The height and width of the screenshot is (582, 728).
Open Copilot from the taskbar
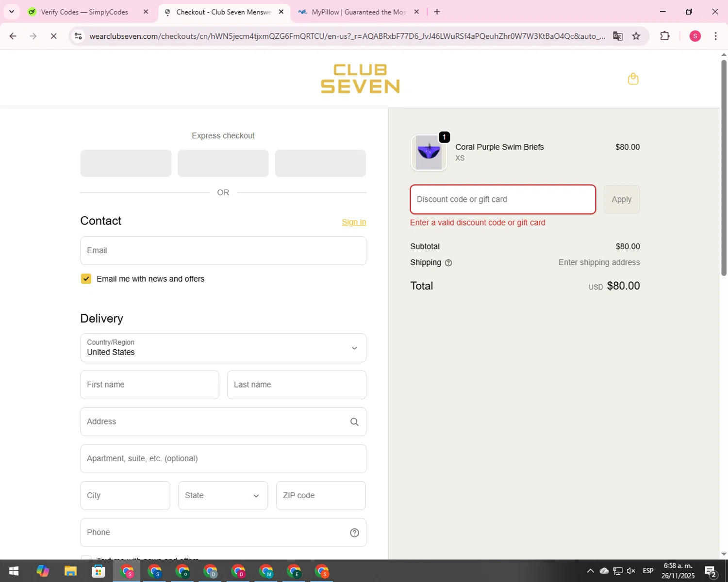pyautogui.click(x=43, y=571)
